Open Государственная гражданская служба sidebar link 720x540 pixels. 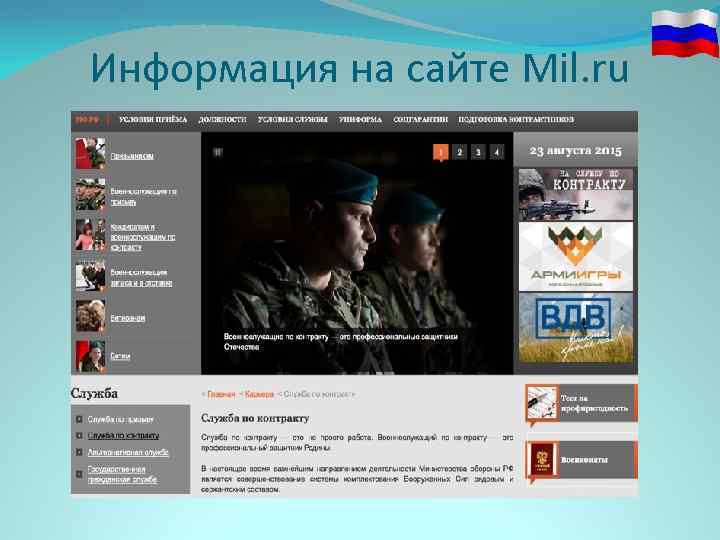[123, 474]
